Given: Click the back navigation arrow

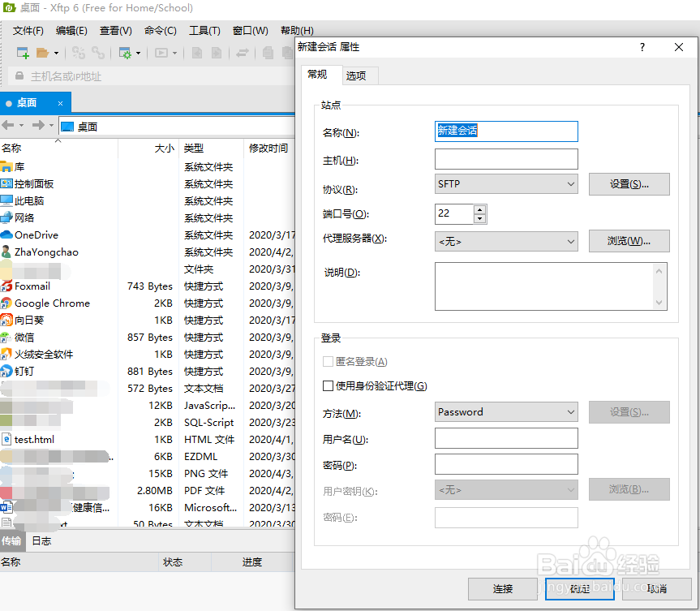Looking at the screenshot, I should click(x=11, y=126).
